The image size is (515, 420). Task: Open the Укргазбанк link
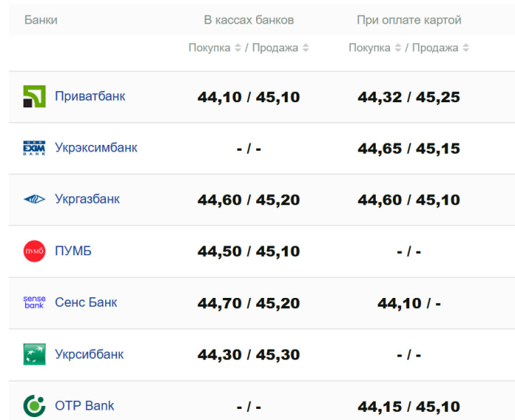(x=87, y=199)
